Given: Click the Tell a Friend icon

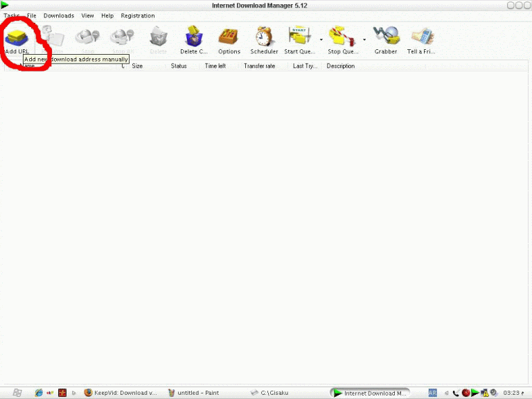Looking at the screenshot, I should [421, 37].
